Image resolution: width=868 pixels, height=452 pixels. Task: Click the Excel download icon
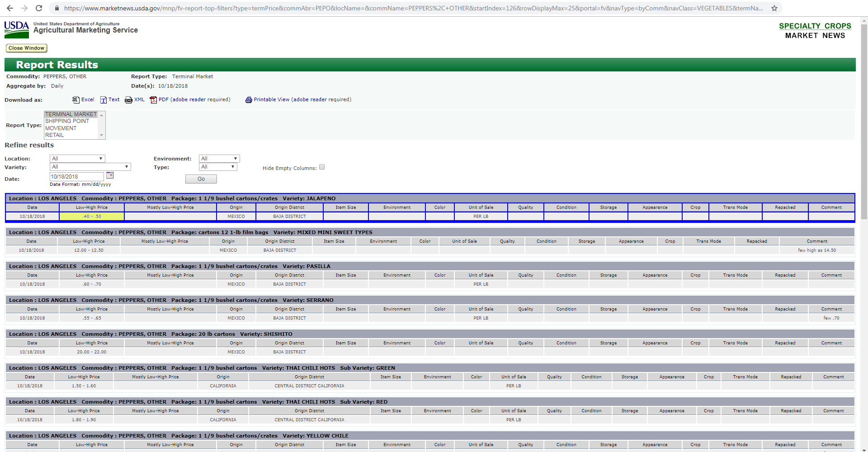tap(75, 100)
